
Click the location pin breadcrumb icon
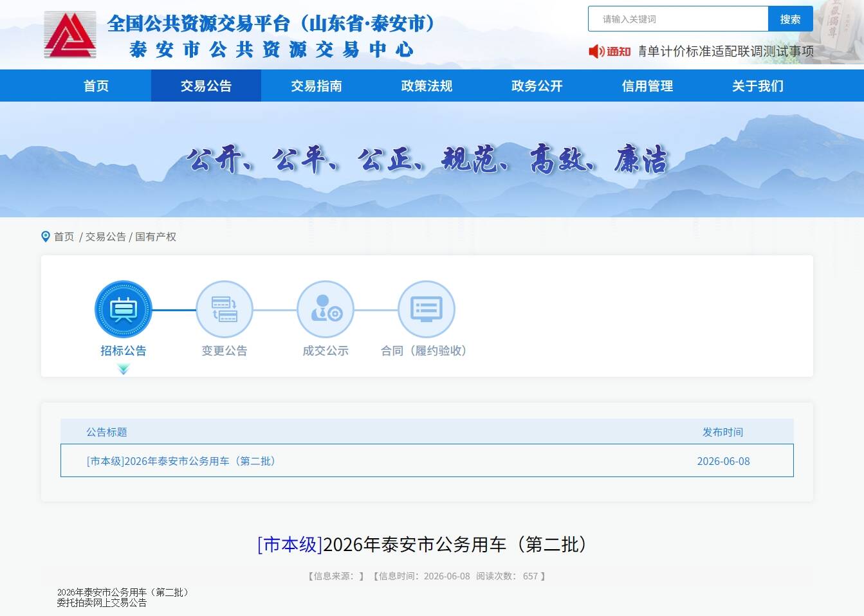point(46,237)
